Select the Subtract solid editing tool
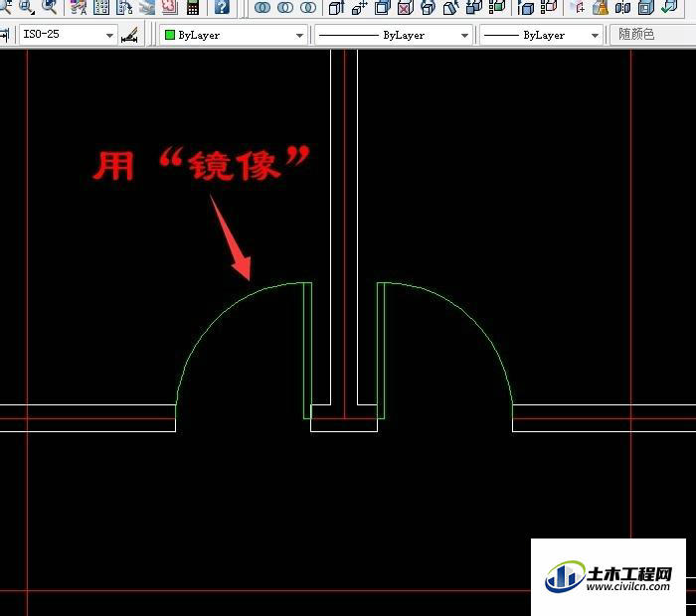 click(285, 7)
